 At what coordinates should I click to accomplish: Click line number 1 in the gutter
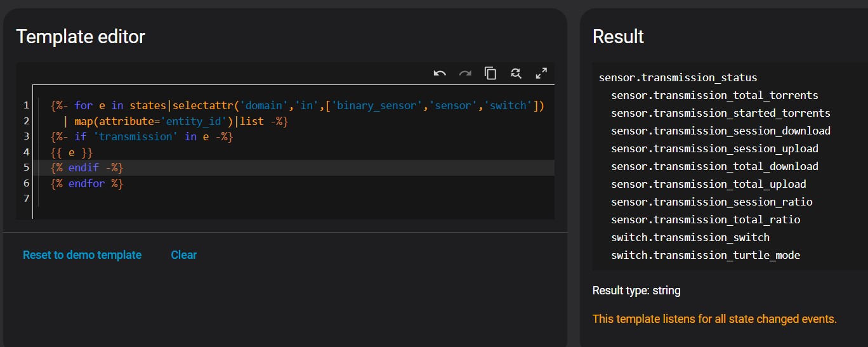pyautogui.click(x=26, y=105)
